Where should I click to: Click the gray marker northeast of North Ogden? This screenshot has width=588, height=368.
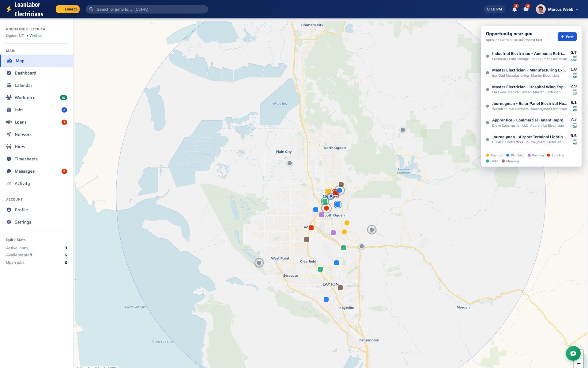pyautogui.click(x=403, y=130)
